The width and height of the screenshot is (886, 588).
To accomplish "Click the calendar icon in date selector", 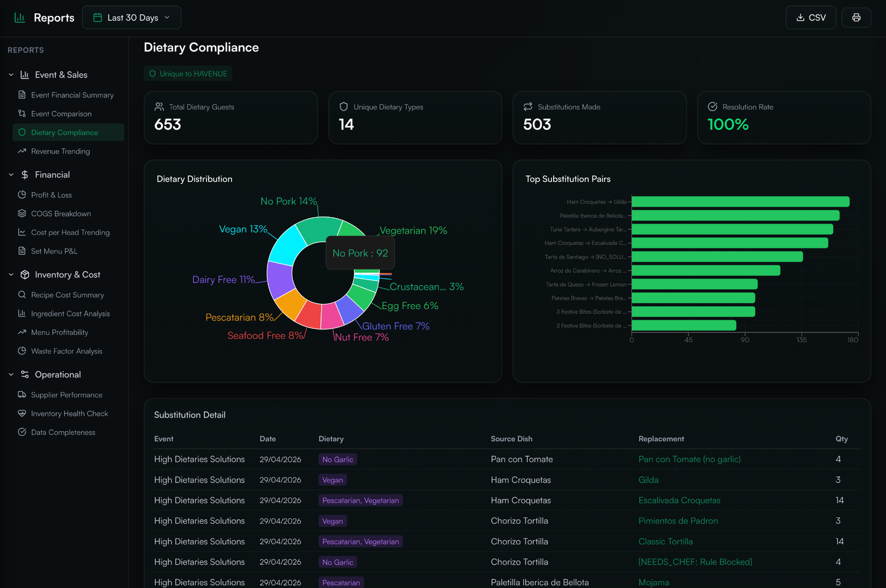I will (97, 18).
